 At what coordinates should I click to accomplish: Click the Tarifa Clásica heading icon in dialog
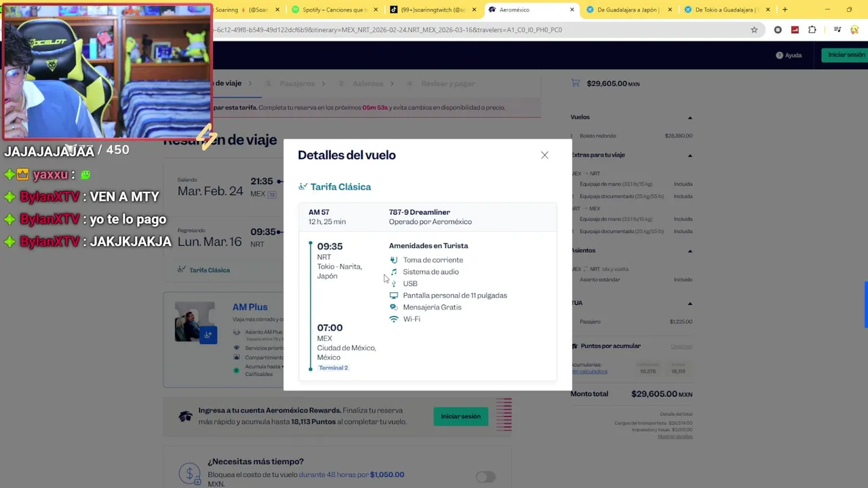(x=302, y=186)
